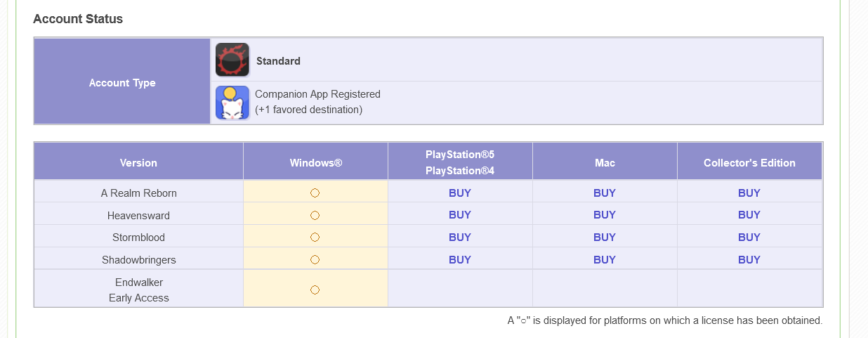Click the Companion App moogle icon
This screenshot has height=338, width=868.
click(232, 103)
